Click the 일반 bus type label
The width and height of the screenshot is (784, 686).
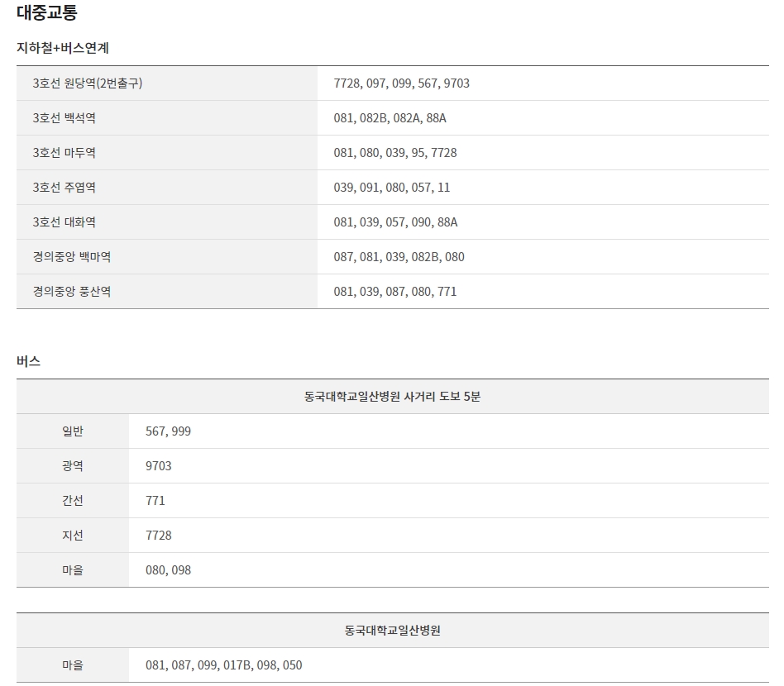73,431
